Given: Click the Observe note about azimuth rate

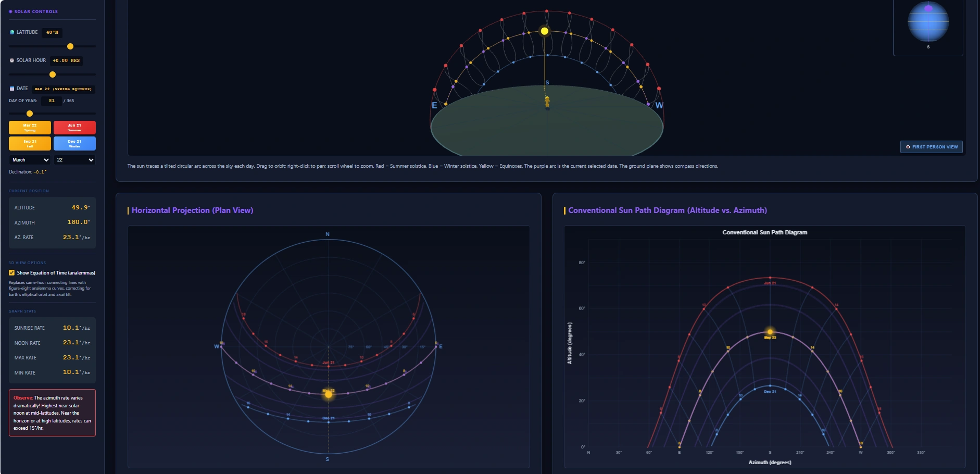Looking at the screenshot, I should [x=52, y=413].
